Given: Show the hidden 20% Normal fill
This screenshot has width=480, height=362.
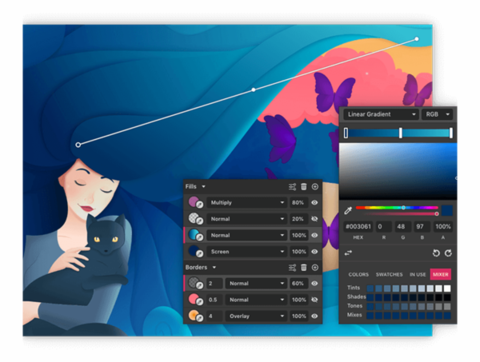Looking at the screenshot, I should (314, 219).
